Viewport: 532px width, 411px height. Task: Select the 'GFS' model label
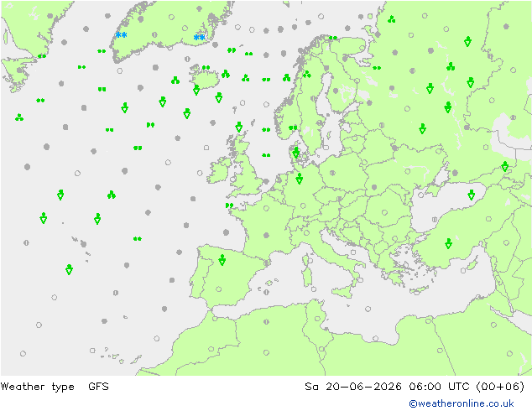coord(98,387)
